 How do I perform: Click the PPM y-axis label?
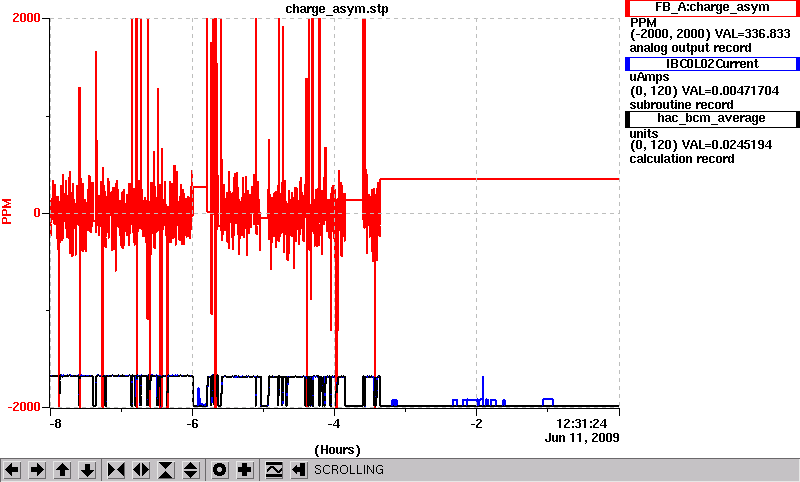(x=7, y=212)
